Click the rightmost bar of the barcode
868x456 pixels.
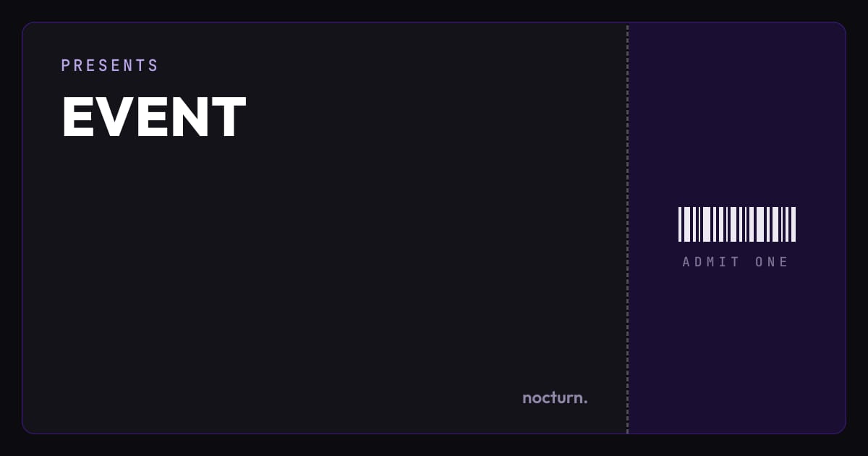793,224
